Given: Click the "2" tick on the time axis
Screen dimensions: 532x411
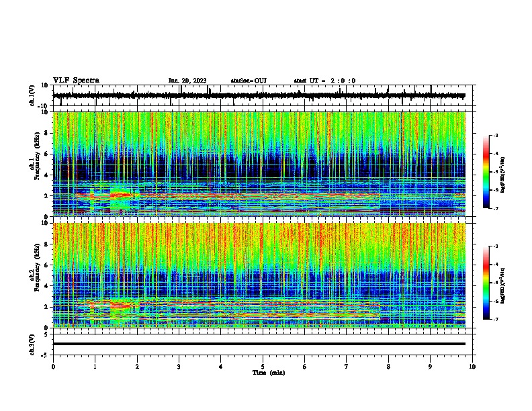Looking at the screenshot, I should click(x=137, y=367).
